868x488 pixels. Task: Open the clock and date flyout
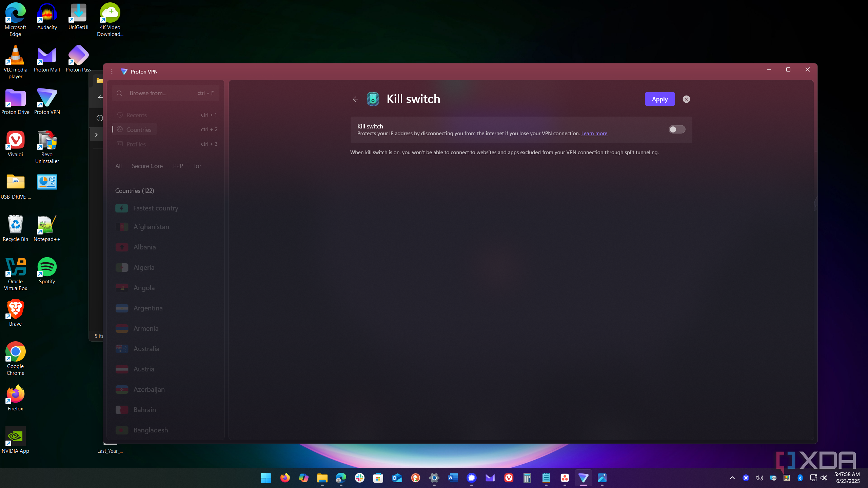click(847, 478)
